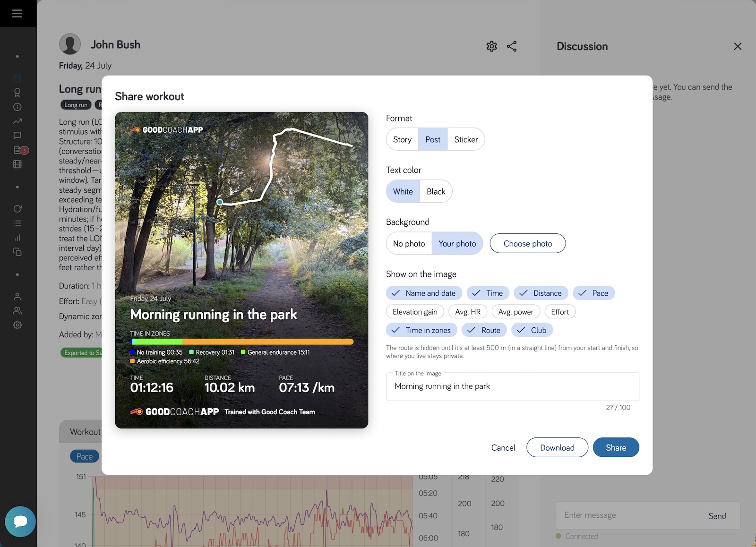The image size is (756, 547).
Task: Click the Pace tab under Workout chart
Action: click(x=85, y=456)
